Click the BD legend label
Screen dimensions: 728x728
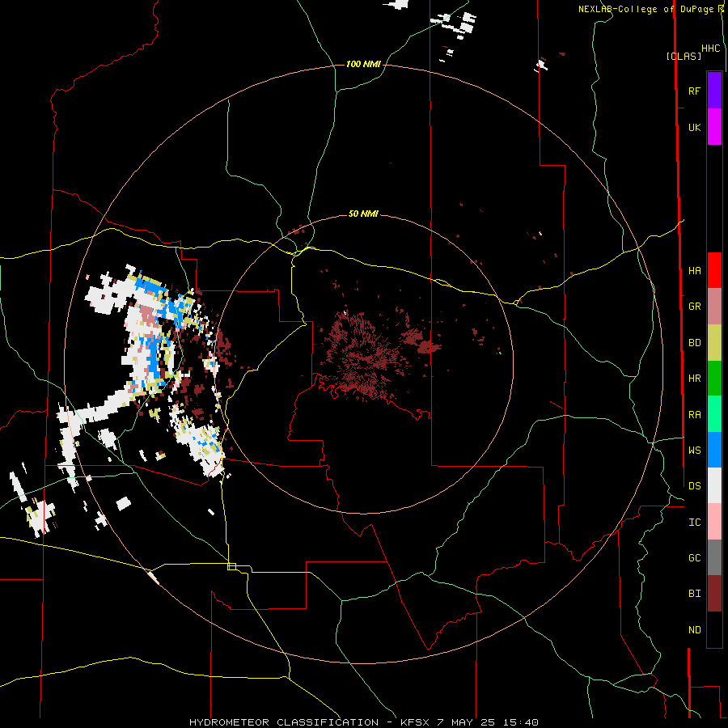694,343
